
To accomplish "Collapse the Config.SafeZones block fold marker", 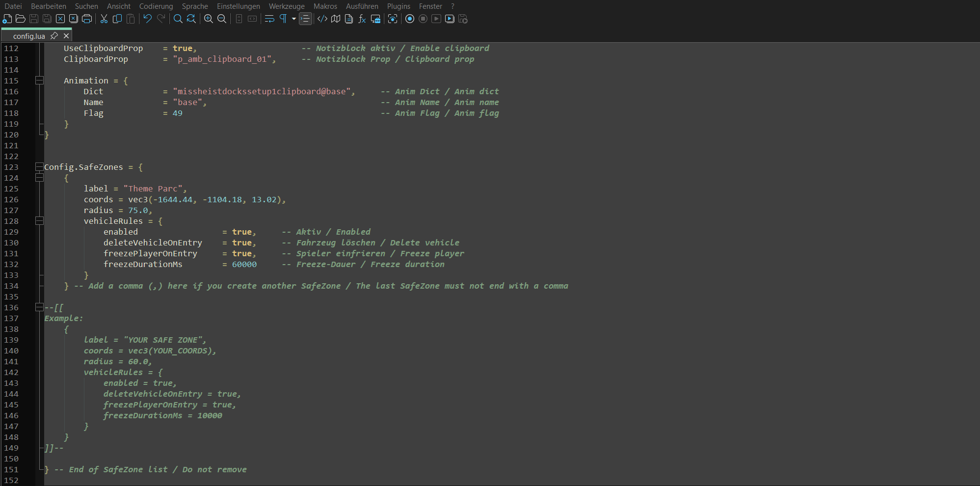I will point(39,167).
